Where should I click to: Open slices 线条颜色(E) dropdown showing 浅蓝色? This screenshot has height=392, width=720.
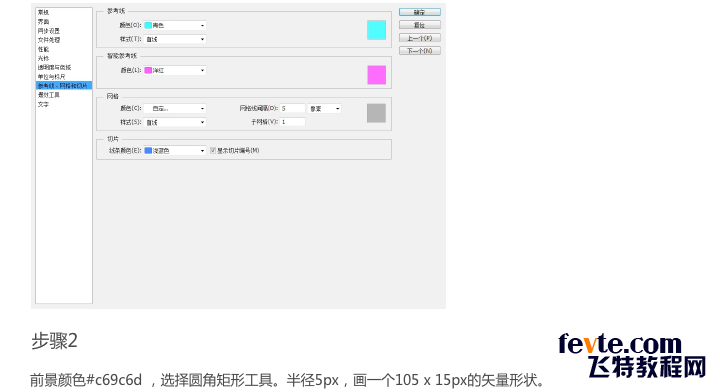click(x=174, y=151)
